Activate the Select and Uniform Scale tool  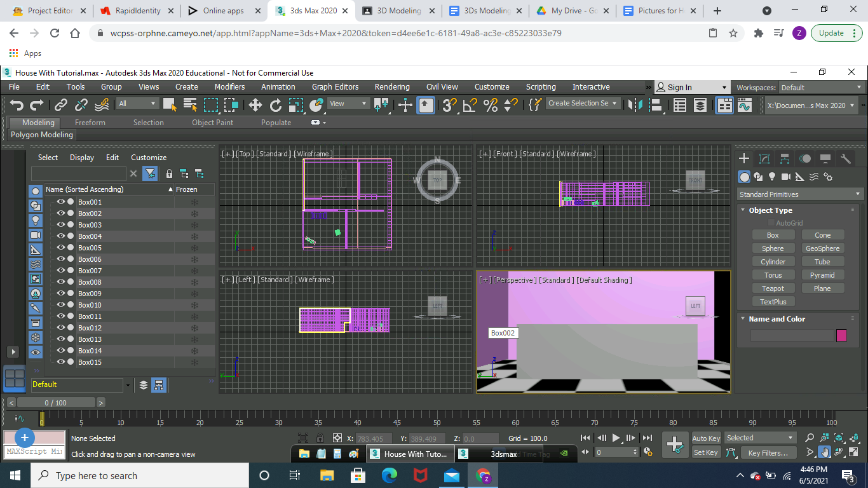click(295, 105)
